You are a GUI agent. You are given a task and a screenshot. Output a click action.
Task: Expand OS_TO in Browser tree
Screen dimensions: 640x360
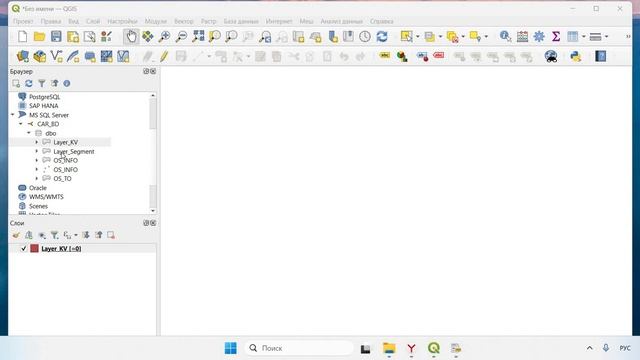pyautogui.click(x=37, y=179)
